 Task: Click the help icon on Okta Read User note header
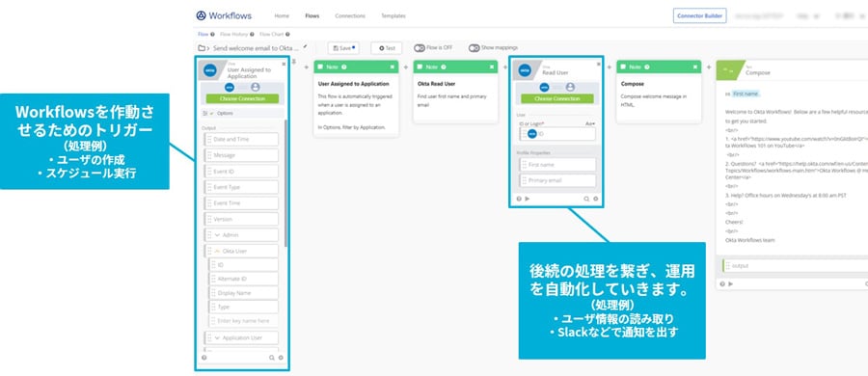(x=443, y=67)
